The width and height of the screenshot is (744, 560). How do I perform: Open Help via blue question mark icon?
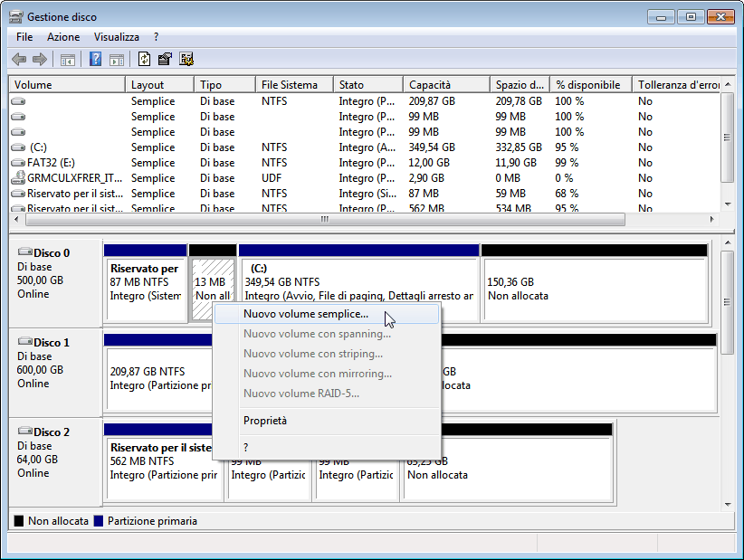tap(94, 60)
